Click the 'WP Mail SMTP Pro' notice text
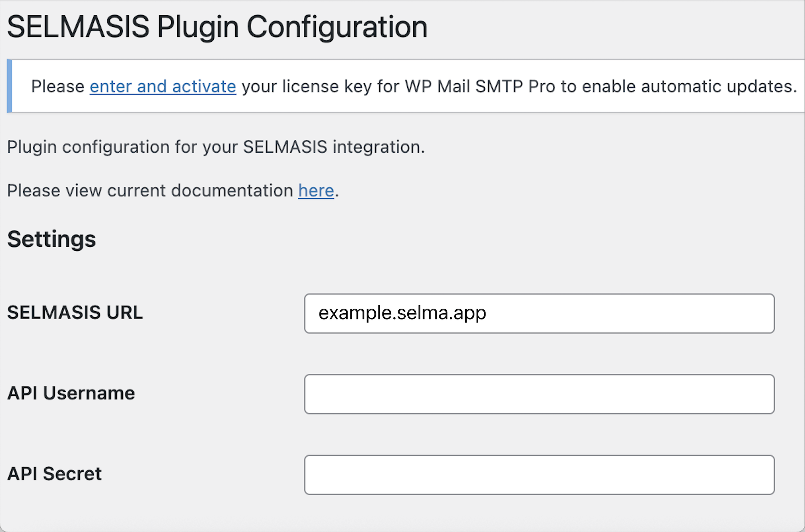The height and width of the screenshot is (532, 805). point(480,87)
